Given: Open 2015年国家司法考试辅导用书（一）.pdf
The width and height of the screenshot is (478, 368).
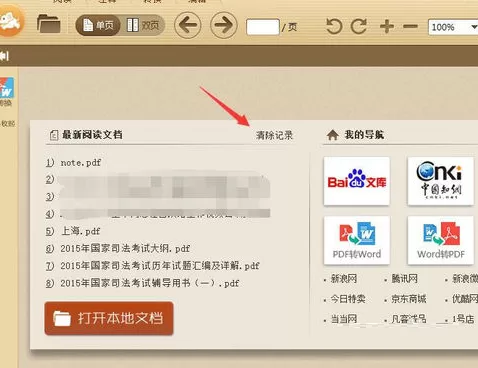Looking at the screenshot, I should click(150, 283).
